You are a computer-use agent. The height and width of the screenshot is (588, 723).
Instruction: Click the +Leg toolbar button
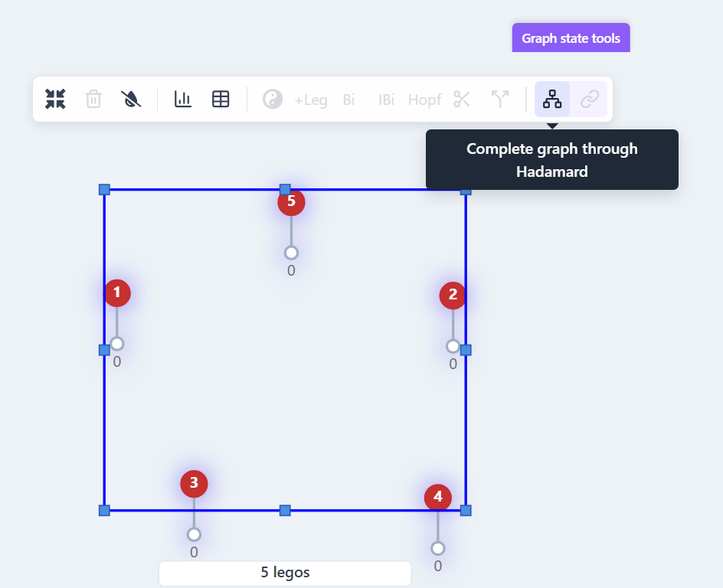click(311, 100)
